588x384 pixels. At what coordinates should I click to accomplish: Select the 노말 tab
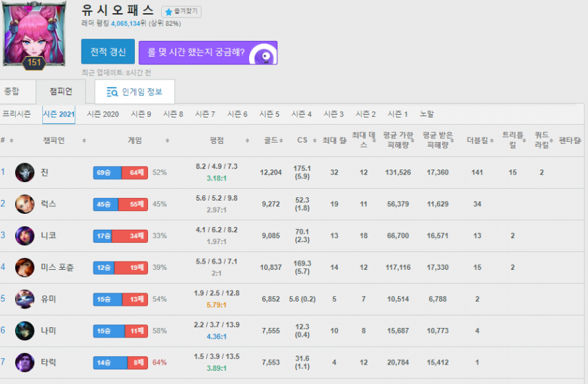pyautogui.click(x=427, y=114)
